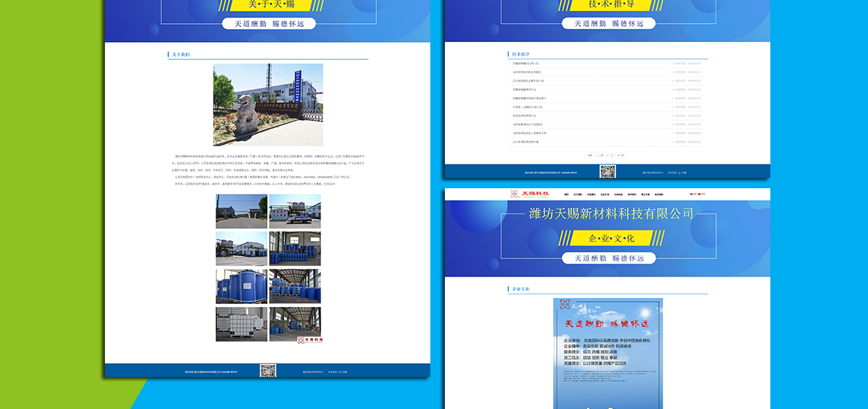Image resolution: width=868 pixels, height=409 pixels.
Task: Click the 首页 nav item in the enterprise culture page
Action: point(566,194)
